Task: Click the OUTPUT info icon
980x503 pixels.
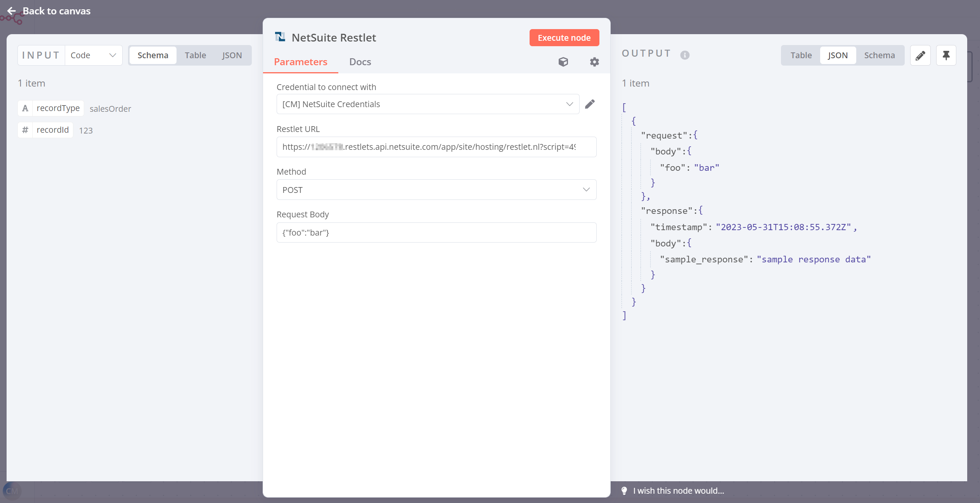Action: pos(685,55)
